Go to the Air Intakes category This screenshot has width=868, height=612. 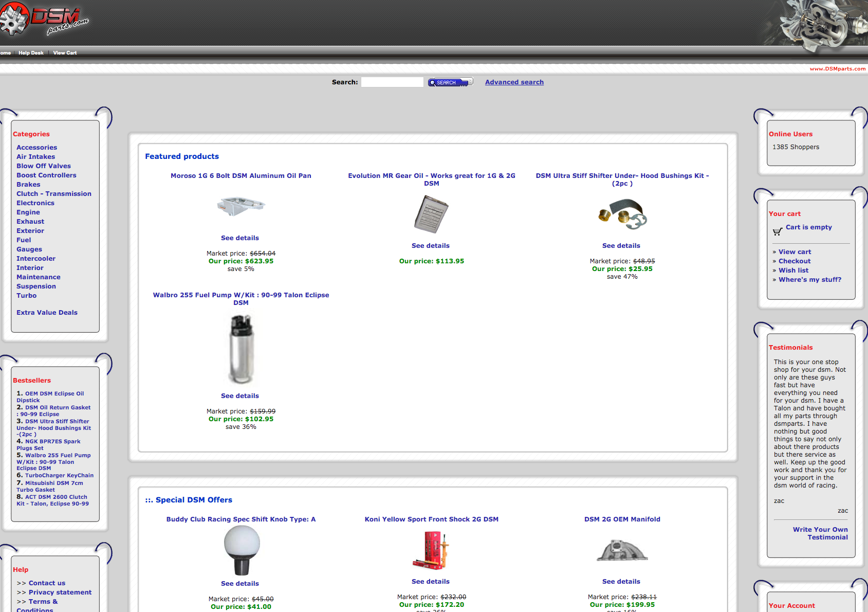tap(35, 157)
